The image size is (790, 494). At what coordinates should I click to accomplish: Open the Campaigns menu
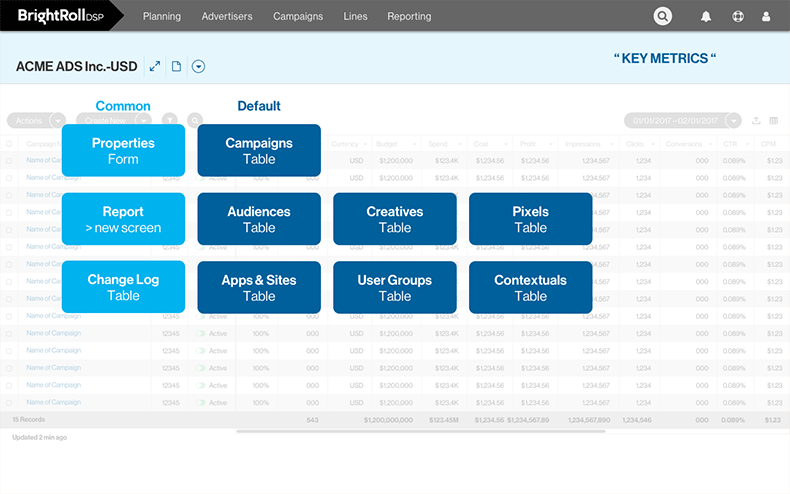298,16
